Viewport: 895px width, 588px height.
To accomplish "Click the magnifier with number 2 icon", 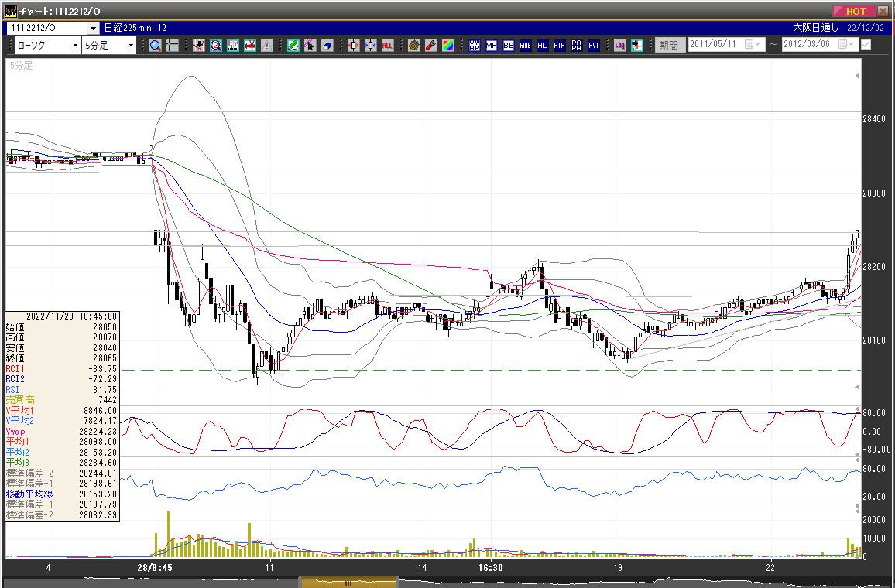I will pyautogui.click(x=216, y=46).
